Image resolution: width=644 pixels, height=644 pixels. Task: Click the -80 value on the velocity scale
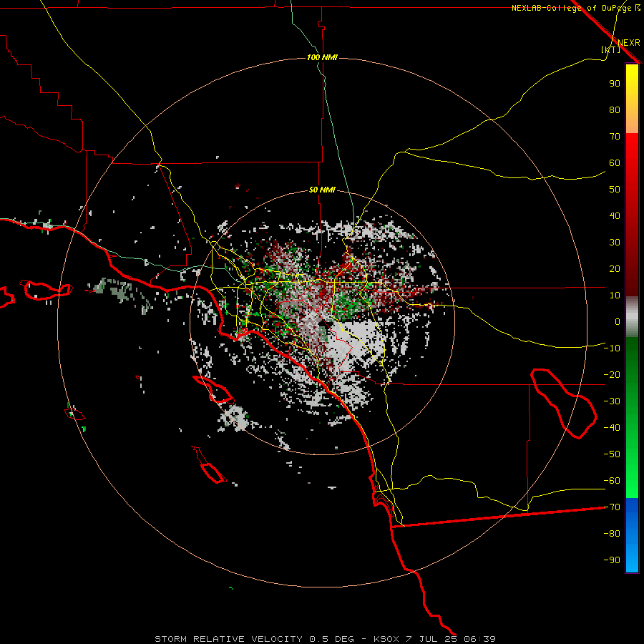click(612, 534)
